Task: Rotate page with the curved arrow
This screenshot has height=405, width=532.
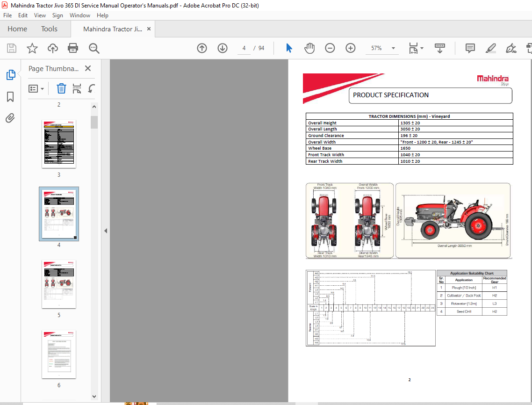Action: tap(92, 88)
